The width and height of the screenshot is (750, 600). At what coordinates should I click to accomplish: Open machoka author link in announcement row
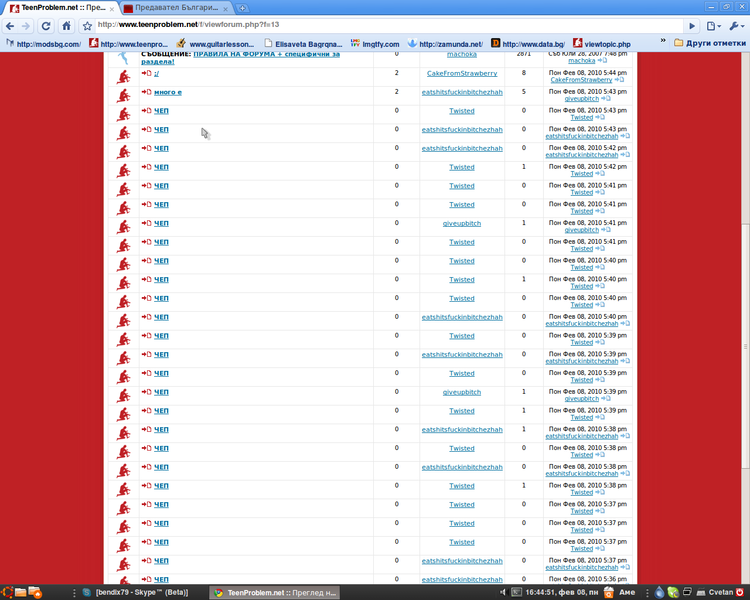(x=462, y=55)
